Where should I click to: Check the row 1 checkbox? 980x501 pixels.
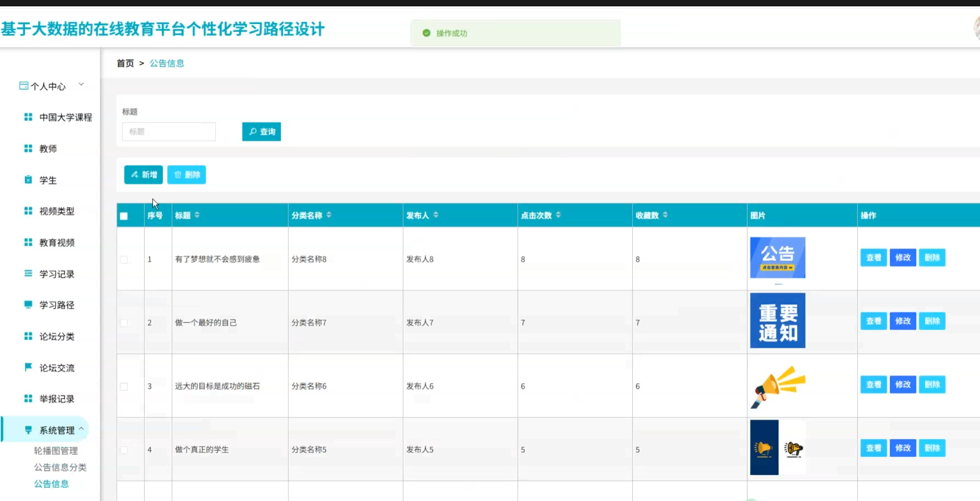124,260
